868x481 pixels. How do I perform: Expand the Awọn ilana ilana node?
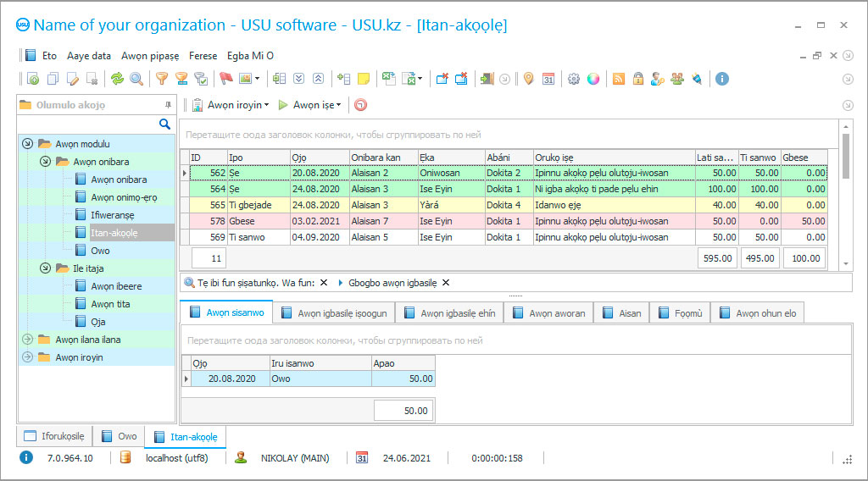27,340
